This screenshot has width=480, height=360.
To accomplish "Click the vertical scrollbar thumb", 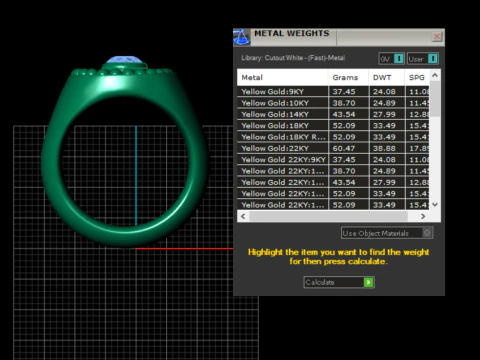I will (x=435, y=99).
